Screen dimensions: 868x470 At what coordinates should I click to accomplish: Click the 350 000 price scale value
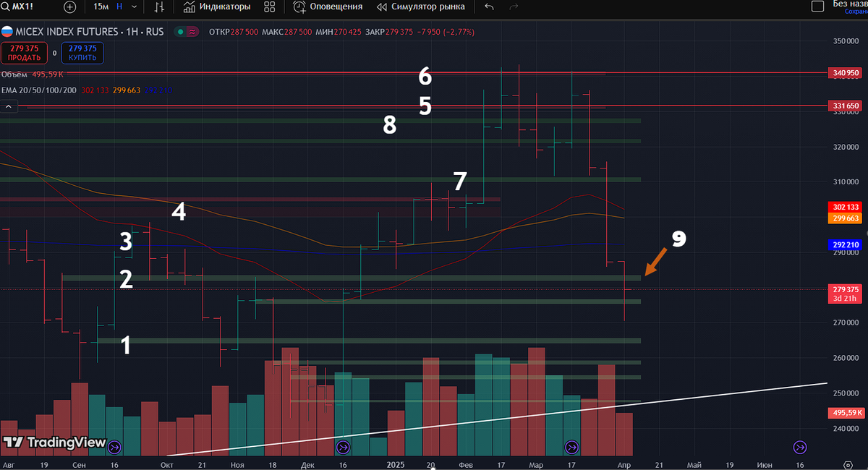844,41
